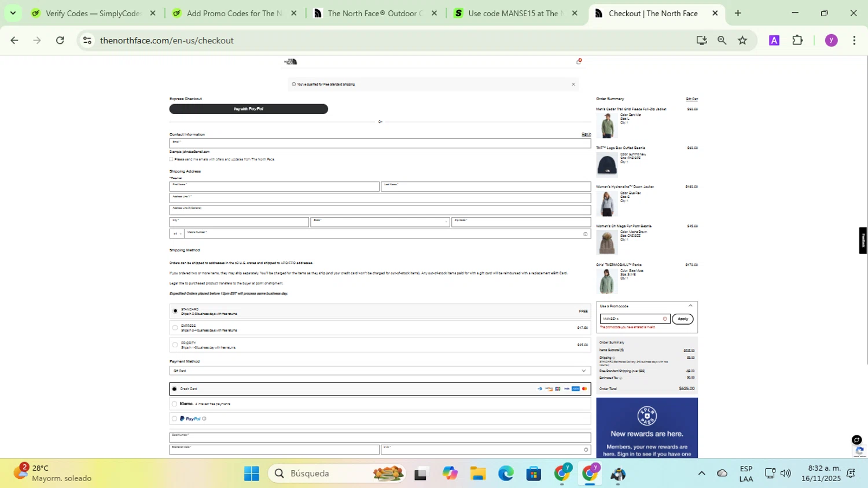Open the State dropdown

point(380,222)
